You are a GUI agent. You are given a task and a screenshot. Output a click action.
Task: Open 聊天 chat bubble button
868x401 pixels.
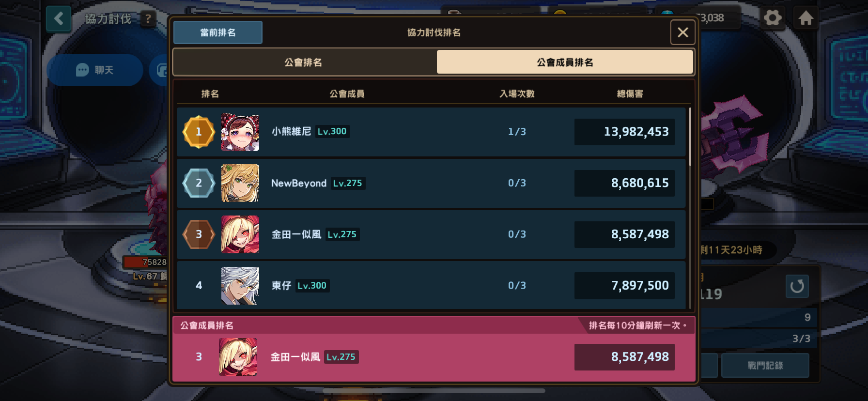[95, 70]
